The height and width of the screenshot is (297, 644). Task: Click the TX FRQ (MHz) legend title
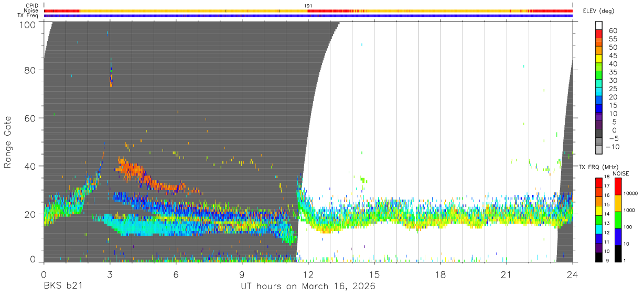click(x=599, y=167)
